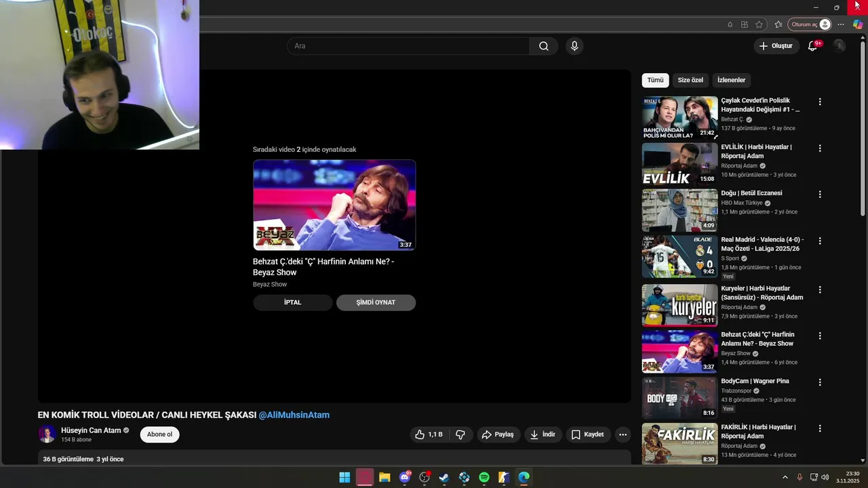Image resolution: width=868 pixels, height=488 pixels.
Task: Click the HBO Max Türkiye channel name
Action: click(x=742, y=203)
